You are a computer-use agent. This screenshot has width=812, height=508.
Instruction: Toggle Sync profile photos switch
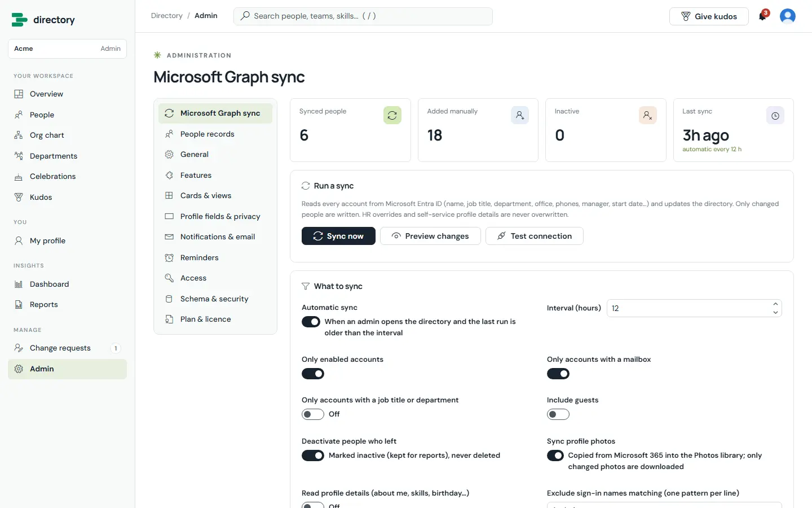click(555, 456)
